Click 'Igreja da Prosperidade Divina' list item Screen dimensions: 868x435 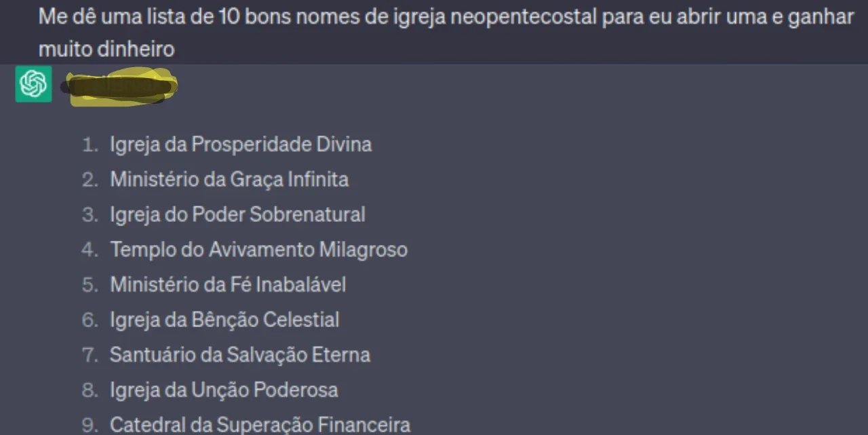pyautogui.click(x=241, y=144)
